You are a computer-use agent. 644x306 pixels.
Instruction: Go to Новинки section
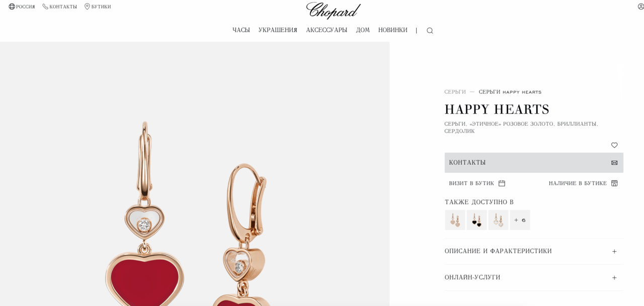click(393, 30)
